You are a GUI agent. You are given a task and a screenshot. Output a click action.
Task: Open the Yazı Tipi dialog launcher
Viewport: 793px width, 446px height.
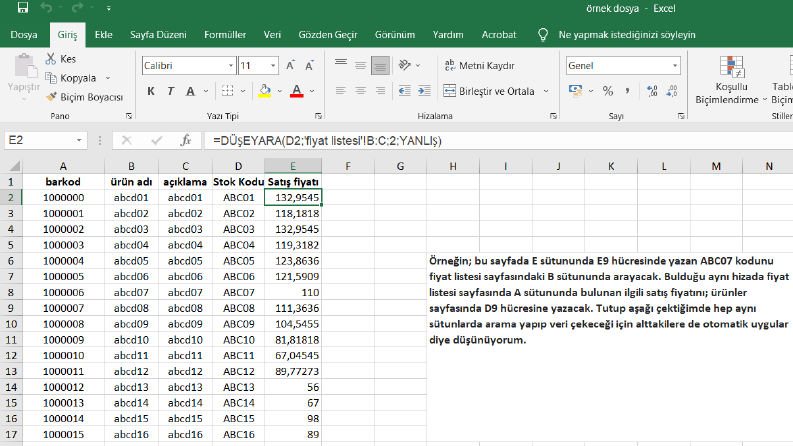tap(318, 116)
